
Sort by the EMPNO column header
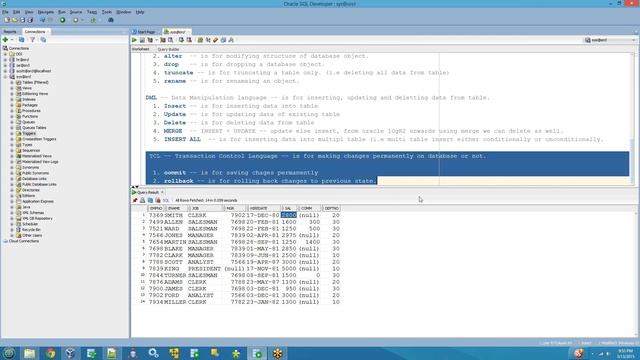156,209
